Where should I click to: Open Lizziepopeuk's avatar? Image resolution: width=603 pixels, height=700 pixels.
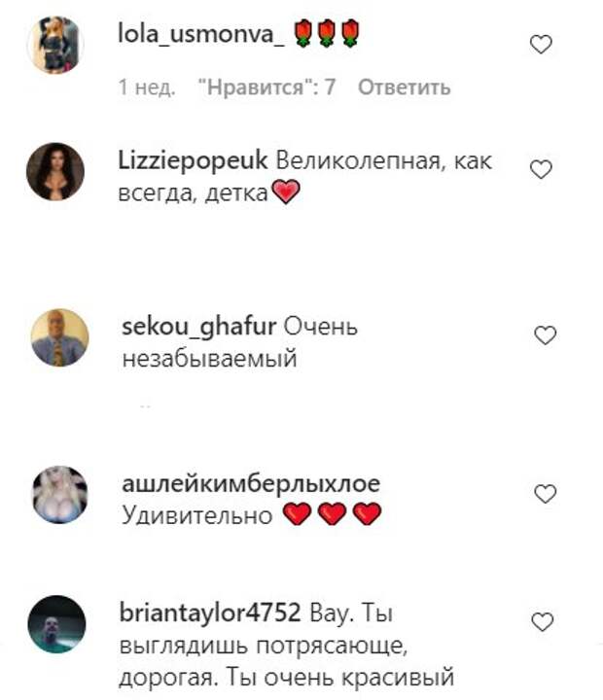click(55, 171)
